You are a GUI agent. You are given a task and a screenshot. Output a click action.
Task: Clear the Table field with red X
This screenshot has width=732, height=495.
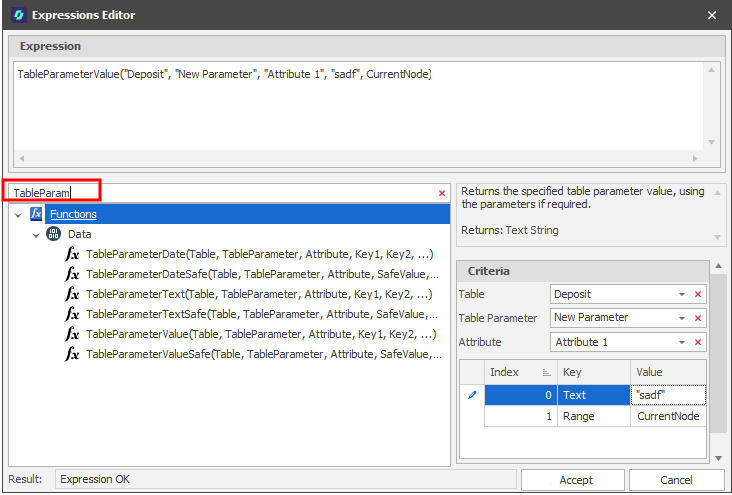click(698, 295)
